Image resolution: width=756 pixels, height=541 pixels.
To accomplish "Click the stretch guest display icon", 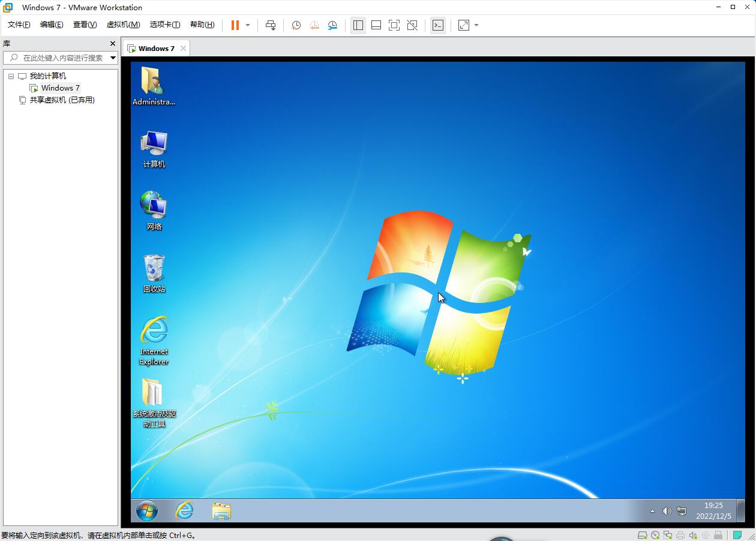I will click(x=464, y=25).
